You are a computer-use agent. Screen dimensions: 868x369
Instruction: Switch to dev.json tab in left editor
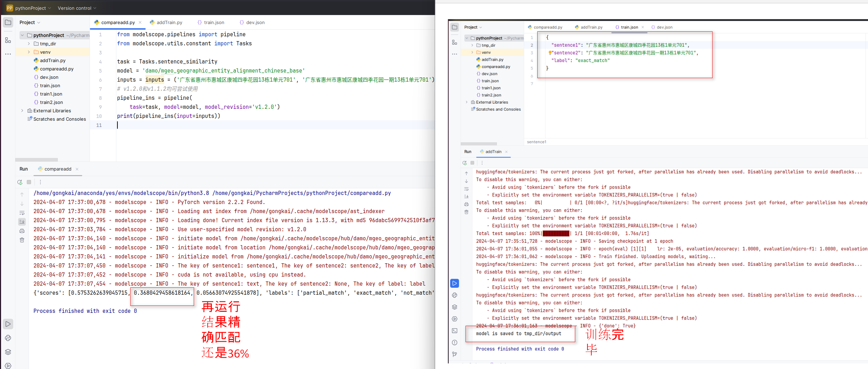pos(252,22)
